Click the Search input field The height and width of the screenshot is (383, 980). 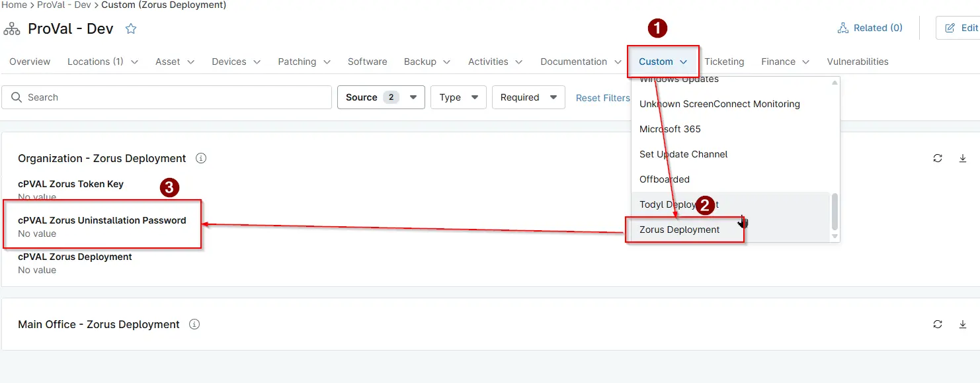tap(167, 97)
